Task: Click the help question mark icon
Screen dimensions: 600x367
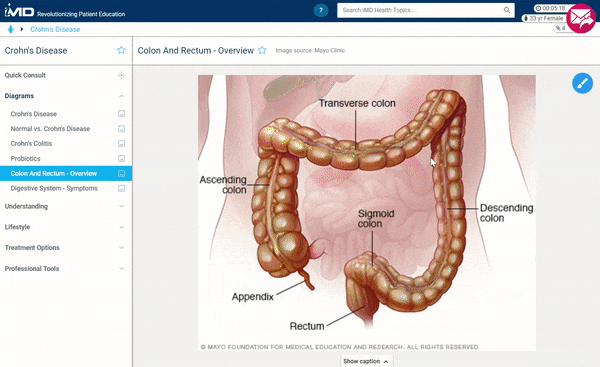Action: pyautogui.click(x=321, y=10)
